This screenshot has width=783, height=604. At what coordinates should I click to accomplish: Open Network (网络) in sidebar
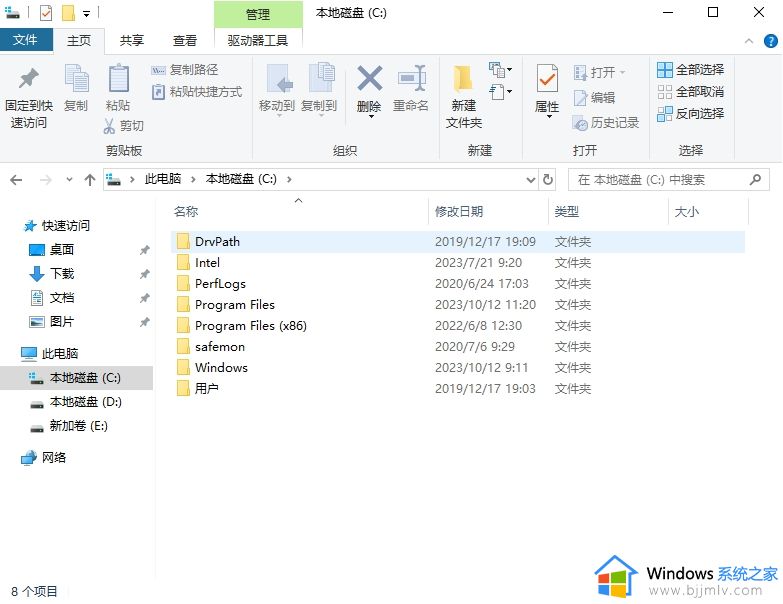coord(44,458)
